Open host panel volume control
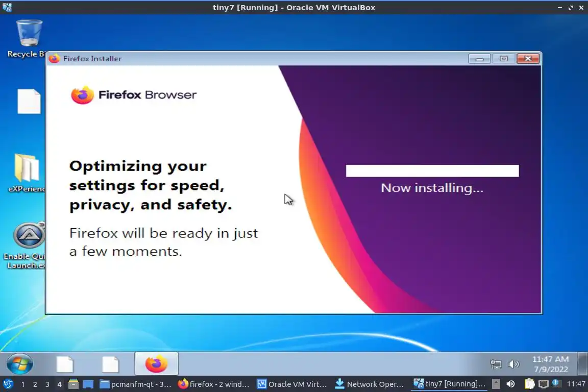The image size is (588, 392). pyautogui.click(x=510, y=384)
